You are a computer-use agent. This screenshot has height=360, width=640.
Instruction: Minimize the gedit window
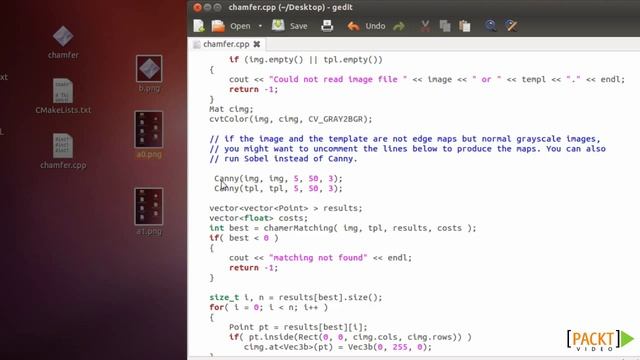tap(207, 7)
